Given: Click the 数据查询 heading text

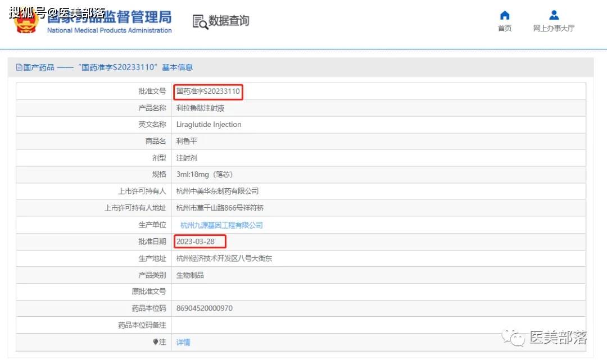Looking at the screenshot, I should pos(229,21).
